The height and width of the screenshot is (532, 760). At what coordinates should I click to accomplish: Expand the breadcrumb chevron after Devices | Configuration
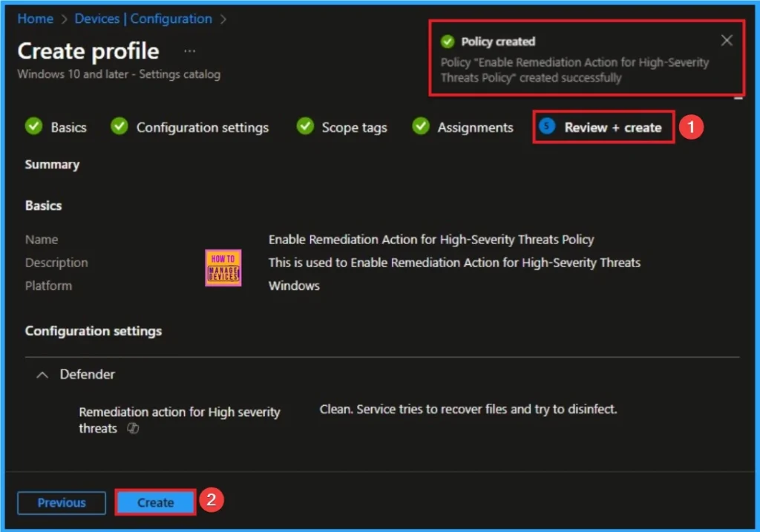click(x=223, y=19)
